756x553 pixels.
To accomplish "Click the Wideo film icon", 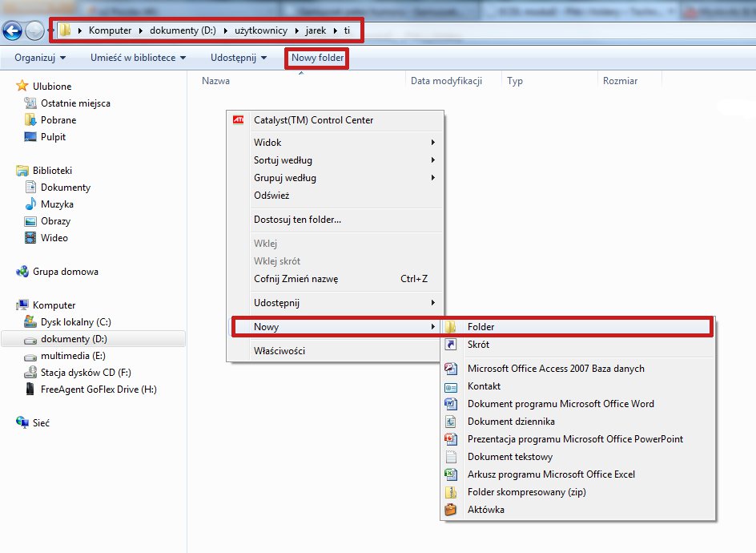I will click(30, 237).
